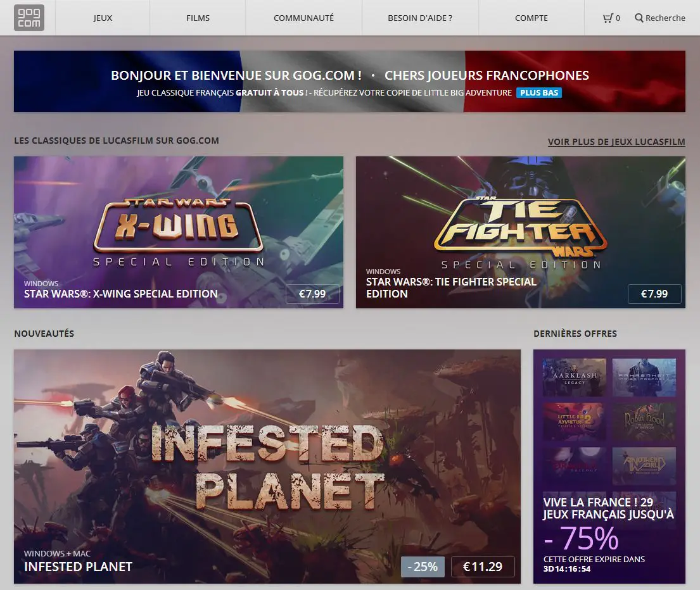Open the Infested Planet feature banner
This screenshot has height=590, width=700.
[x=267, y=466]
